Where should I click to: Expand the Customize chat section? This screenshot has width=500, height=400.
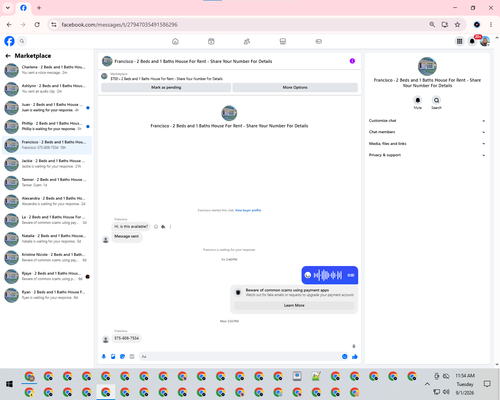[427, 121]
